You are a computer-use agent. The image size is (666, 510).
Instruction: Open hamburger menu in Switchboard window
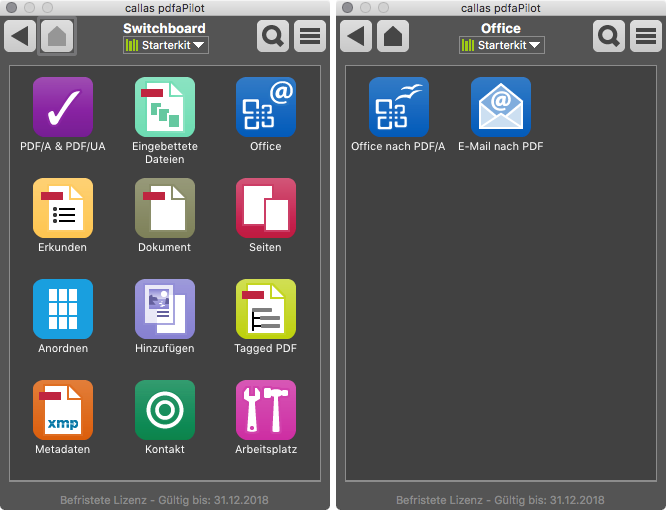click(310, 36)
